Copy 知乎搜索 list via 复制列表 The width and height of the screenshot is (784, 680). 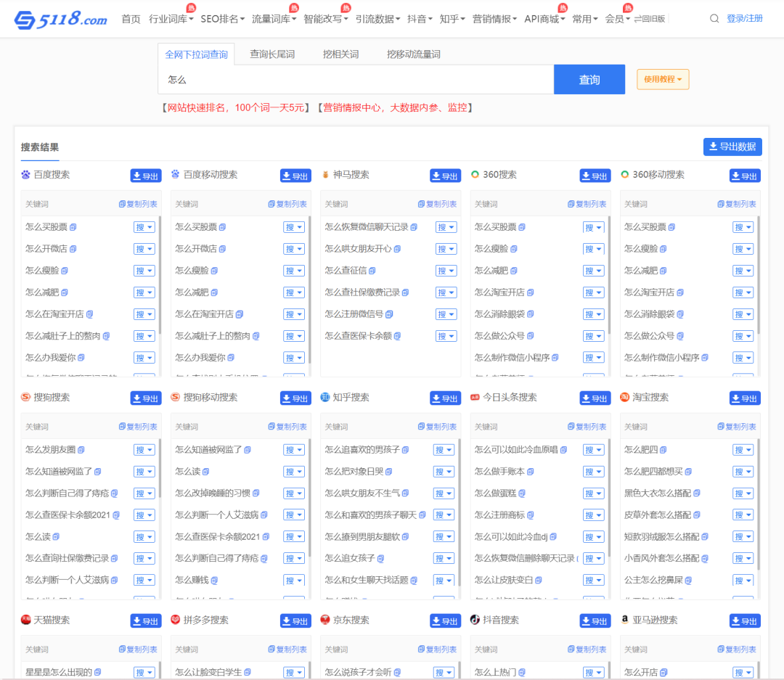pyautogui.click(x=437, y=427)
